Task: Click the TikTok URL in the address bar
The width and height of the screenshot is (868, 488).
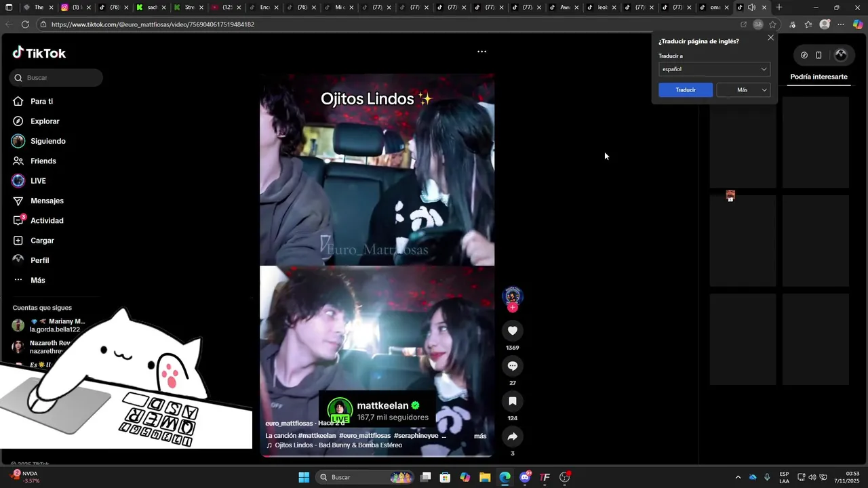Action: pyautogui.click(x=153, y=24)
